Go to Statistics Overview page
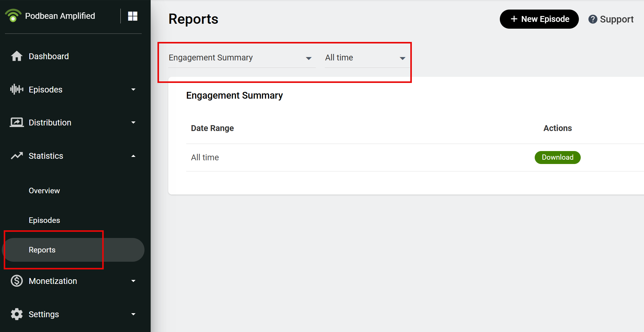This screenshot has height=332, width=644. pos(44,191)
